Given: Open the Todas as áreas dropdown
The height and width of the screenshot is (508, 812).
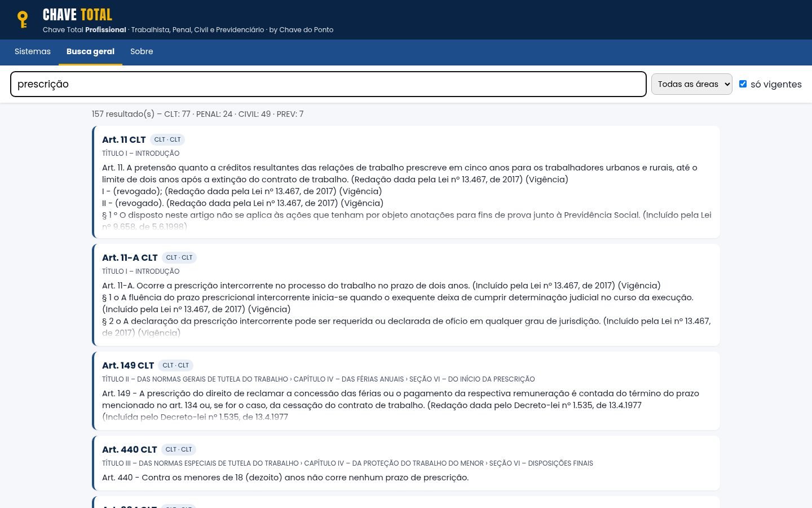Looking at the screenshot, I should (x=691, y=84).
